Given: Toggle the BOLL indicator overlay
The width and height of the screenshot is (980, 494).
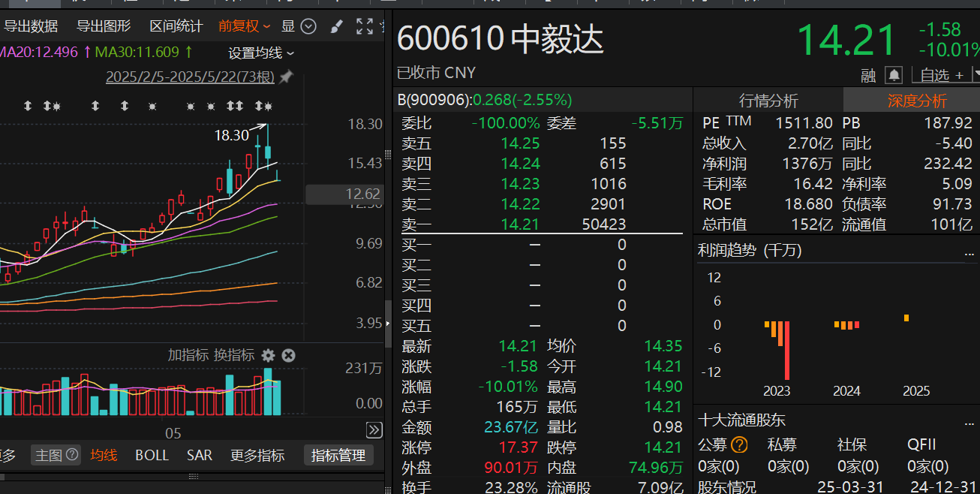Looking at the screenshot, I should pyautogui.click(x=152, y=455).
